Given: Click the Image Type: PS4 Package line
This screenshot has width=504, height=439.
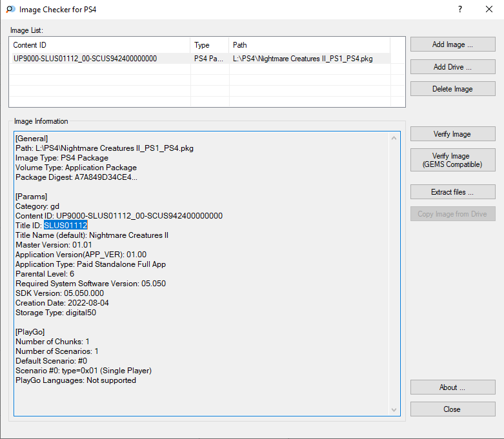Looking at the screenshot, I should [x=62, y=158].
